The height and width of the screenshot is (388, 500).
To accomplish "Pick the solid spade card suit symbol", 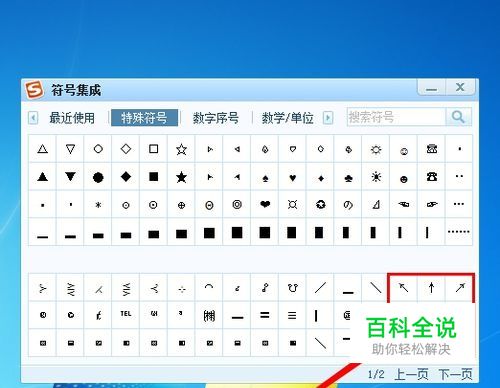I will click(x=265, y=177).
